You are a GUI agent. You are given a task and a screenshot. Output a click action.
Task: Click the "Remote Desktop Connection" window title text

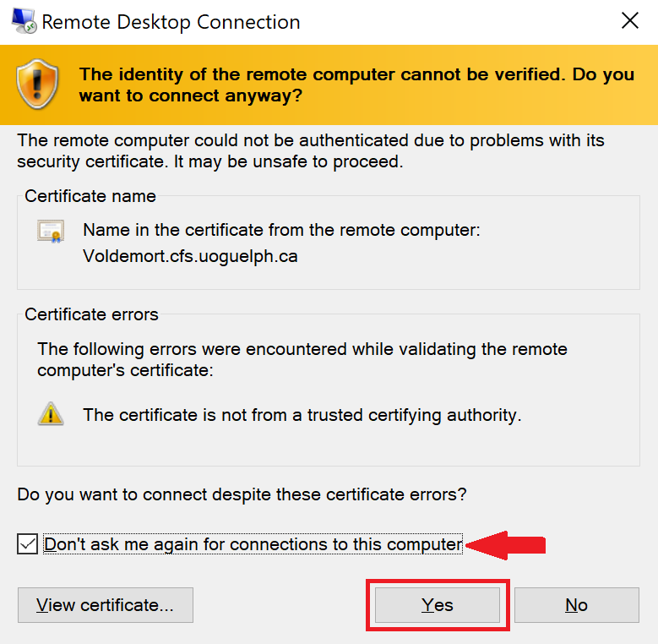(x=171, y=22)
